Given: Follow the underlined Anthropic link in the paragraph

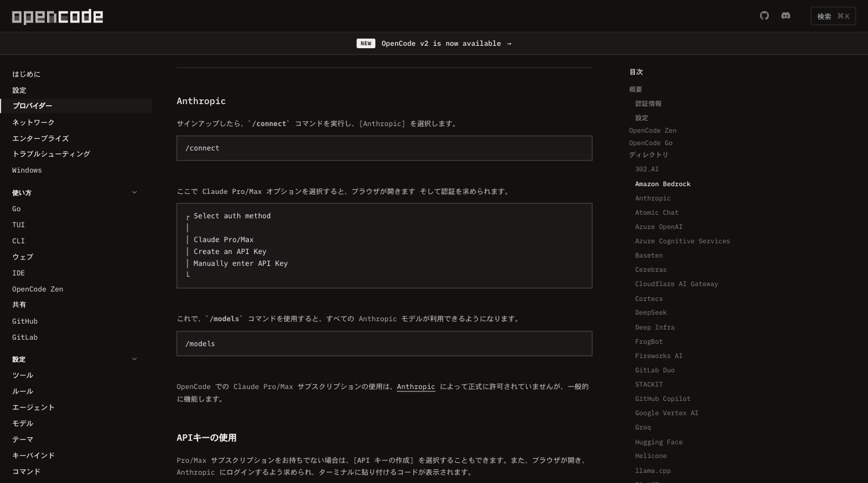Looking at the screenshot, I should (416, 387).
